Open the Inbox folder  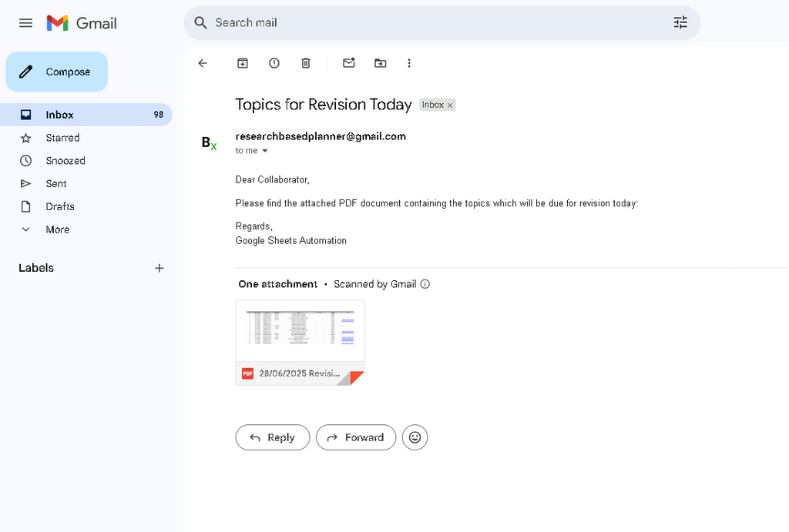coord(86,115)
